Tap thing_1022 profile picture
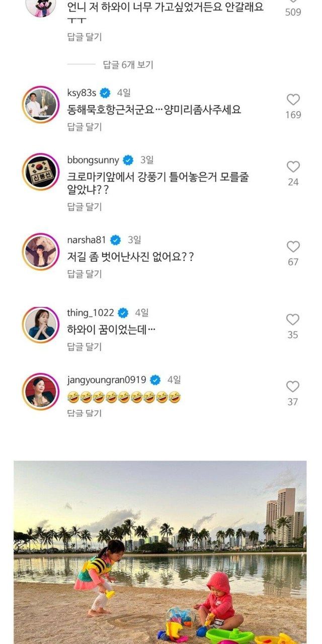The width and height of the screenshot is (322, 644). (x=41, y=325)
